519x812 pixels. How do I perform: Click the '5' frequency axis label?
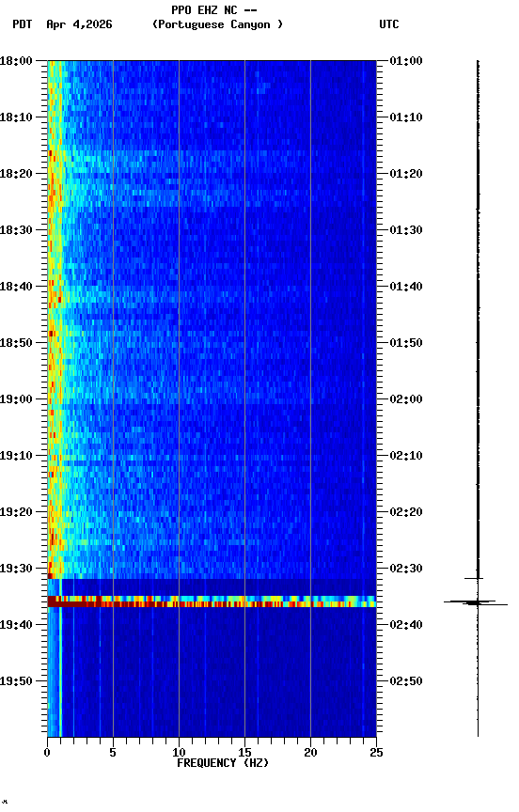tap(113, 753)
